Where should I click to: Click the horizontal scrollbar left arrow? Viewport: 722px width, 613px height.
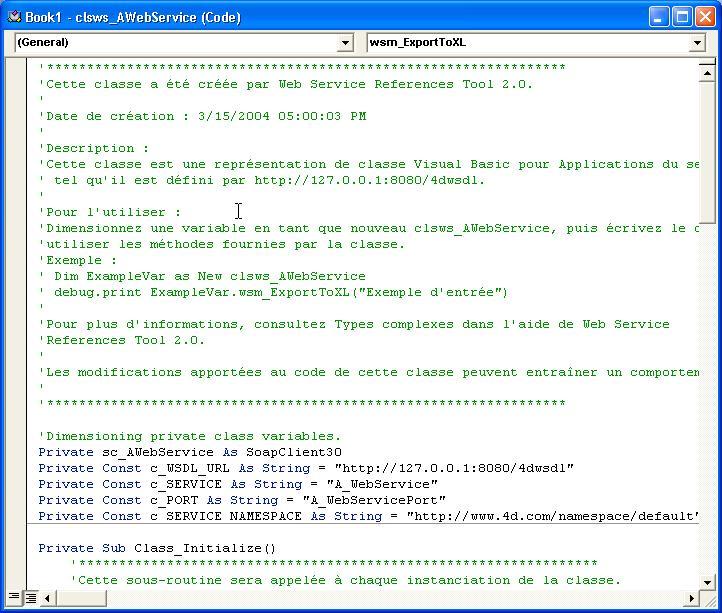pyautogui.click(x=47, y=598)
